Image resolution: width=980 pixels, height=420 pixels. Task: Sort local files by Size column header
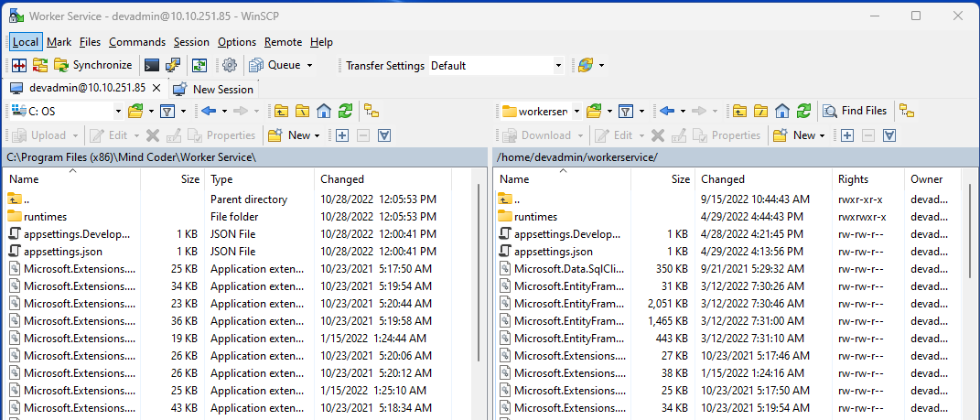pos(173,179)
